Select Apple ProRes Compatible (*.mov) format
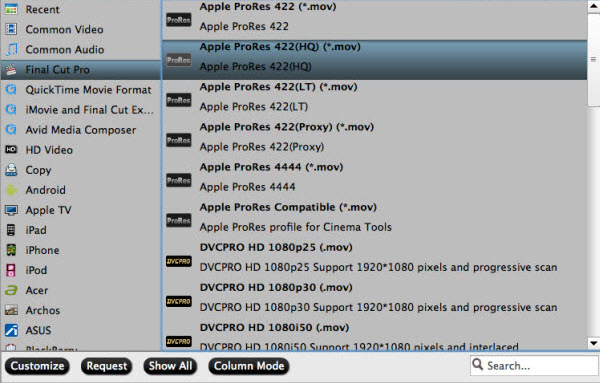 pyautogui.click(x=375, y=220)
